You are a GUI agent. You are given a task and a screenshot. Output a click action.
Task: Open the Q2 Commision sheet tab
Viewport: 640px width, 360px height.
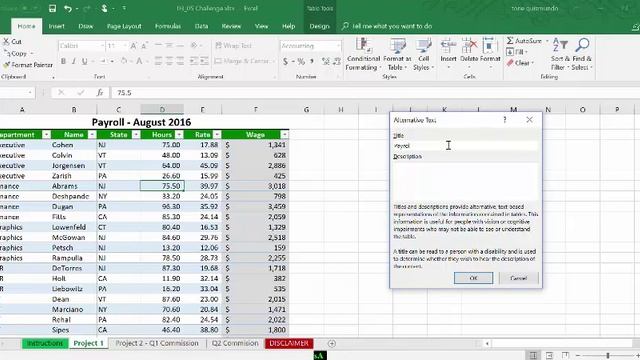235,343
